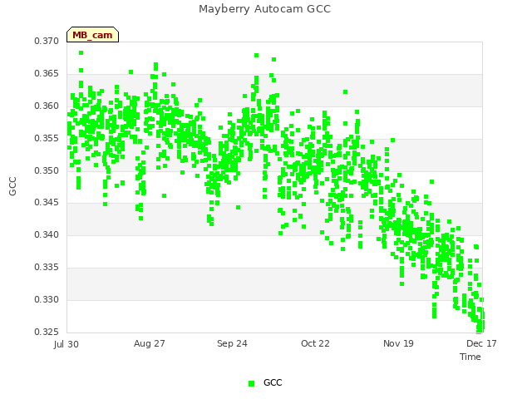Click the 0.360 y-axis value

pyautogui.click(x=47, y=106)
